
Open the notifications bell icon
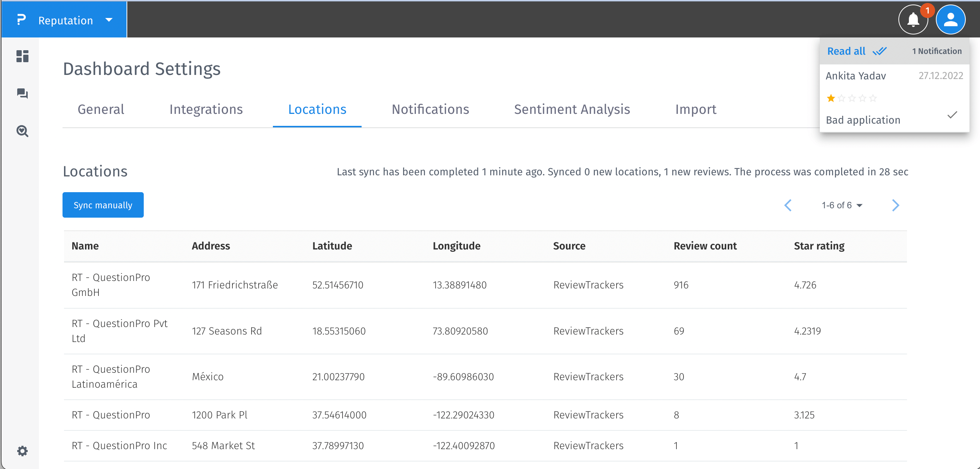[913, 20]
